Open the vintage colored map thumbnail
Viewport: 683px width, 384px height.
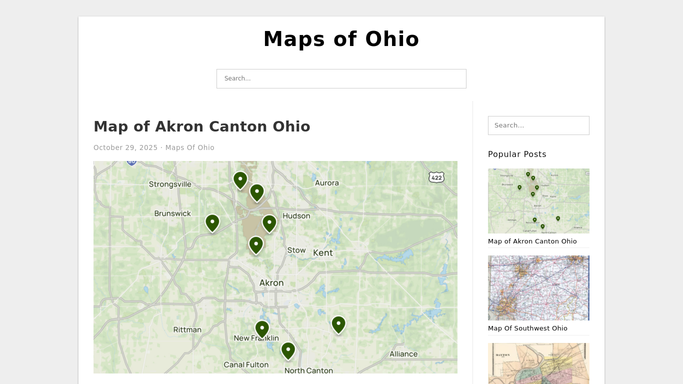(x=538, y=364)
